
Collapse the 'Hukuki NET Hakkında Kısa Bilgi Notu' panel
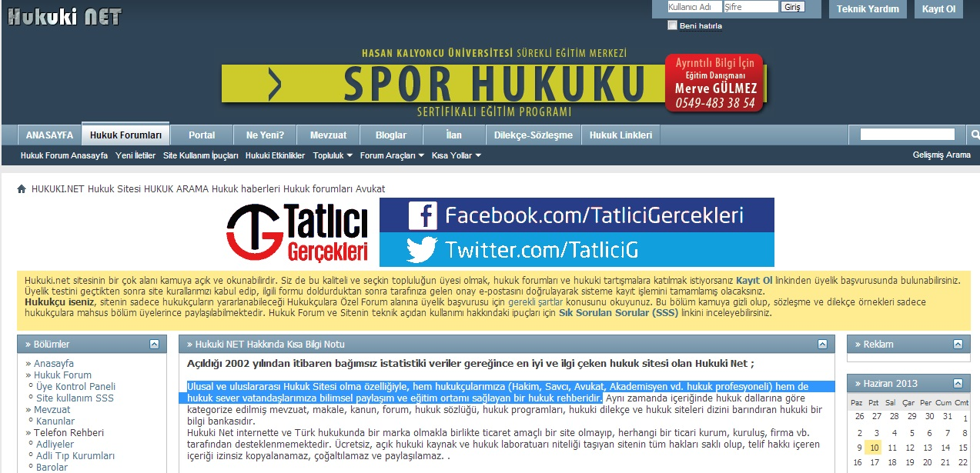tap(823, 345)
